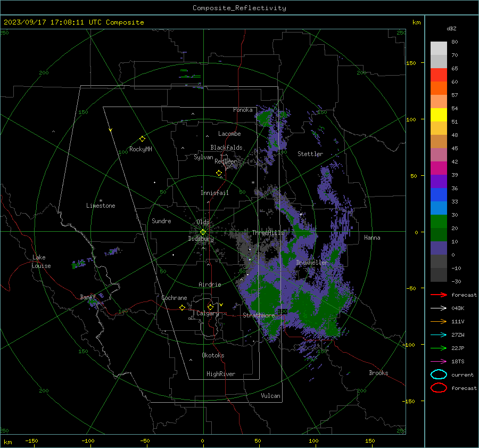Click the light blue 30-33 dBZ swatch
Image resolution: width=479 pixels, height=448 pixels.
(439, 208)
